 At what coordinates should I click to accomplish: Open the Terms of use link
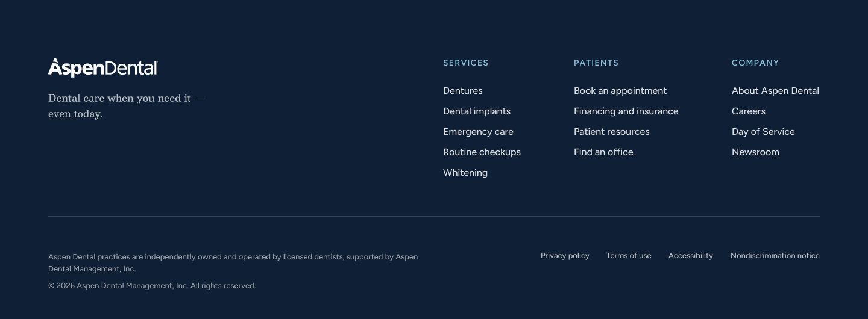pos(629,256)
